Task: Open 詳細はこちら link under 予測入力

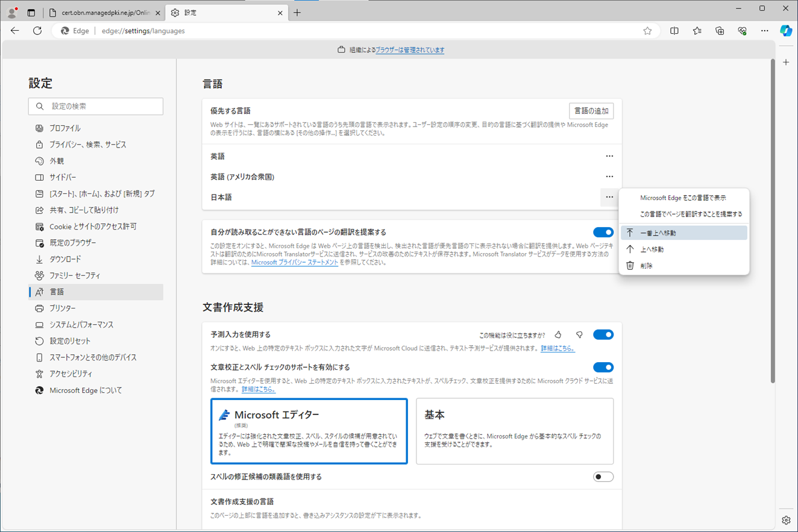Action: (x=558, y=349)
